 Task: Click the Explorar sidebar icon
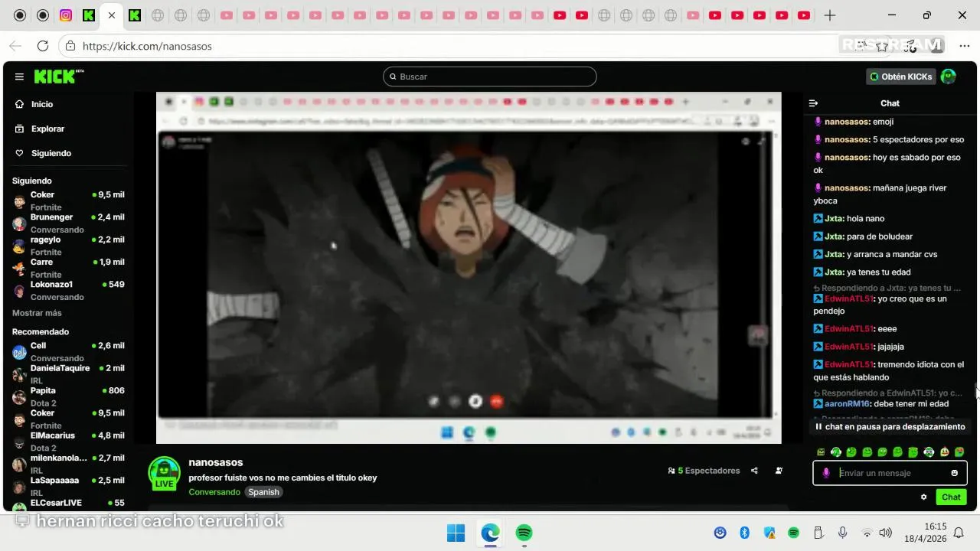click(20, 129)
